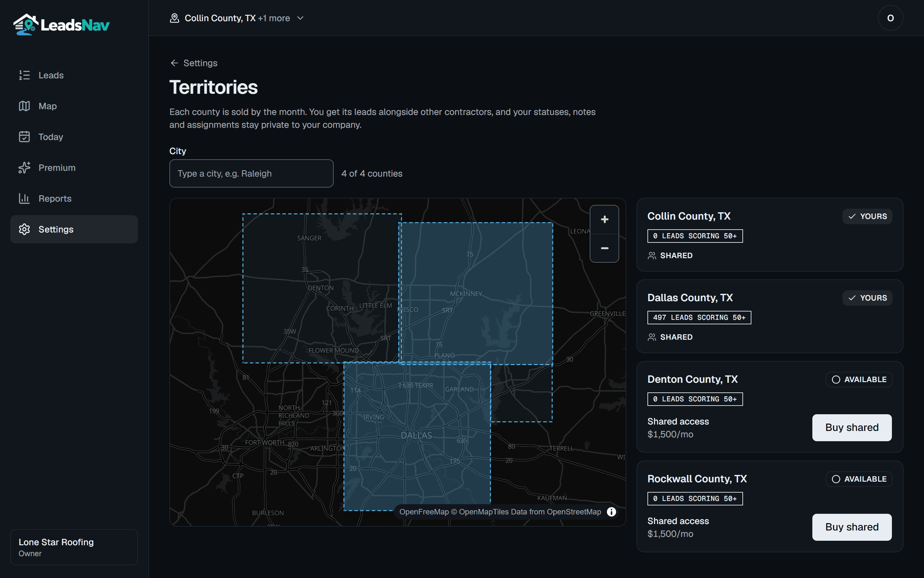924x578 pixels.
Task: Click the 4 of 4 counties text
Action: [x=372, y=173]
